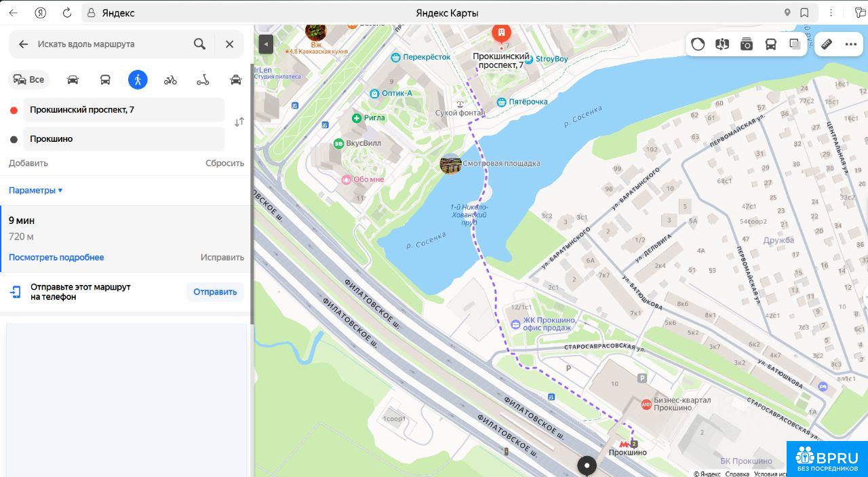
Task: Click the ЖК Прокшино, офис продаж marker
Action: [x=515, y=324]
